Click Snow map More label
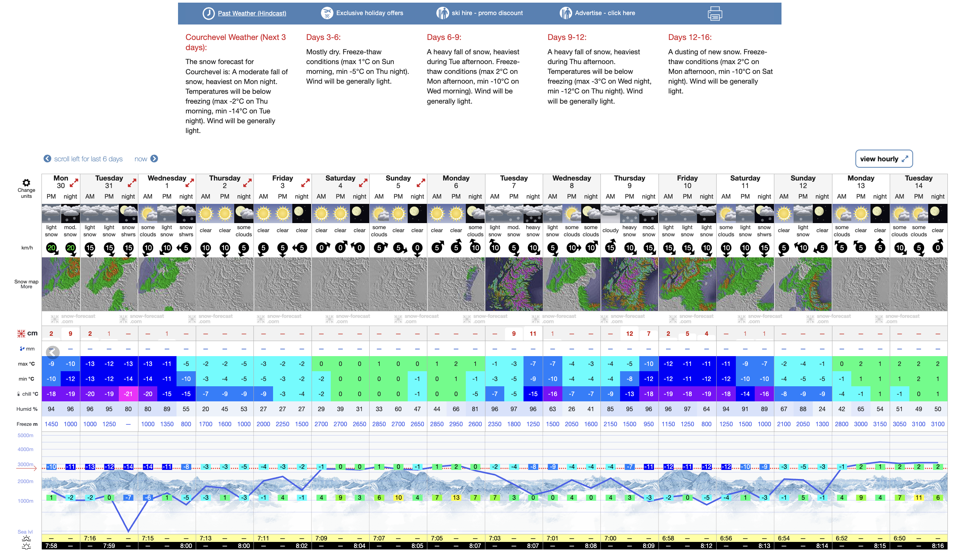The width and height of the screenshot is (958, 560). pyautogui.click(x=26, y=284)
